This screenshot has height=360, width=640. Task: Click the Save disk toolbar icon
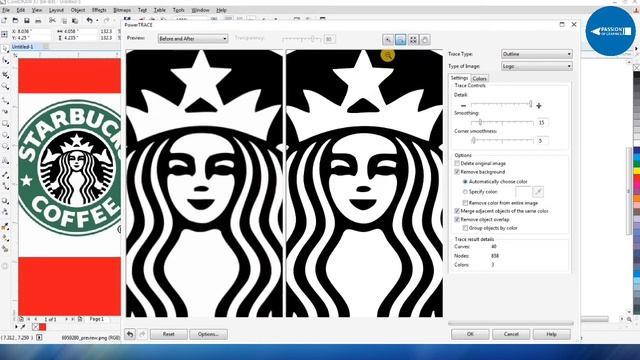coord(27,20)
